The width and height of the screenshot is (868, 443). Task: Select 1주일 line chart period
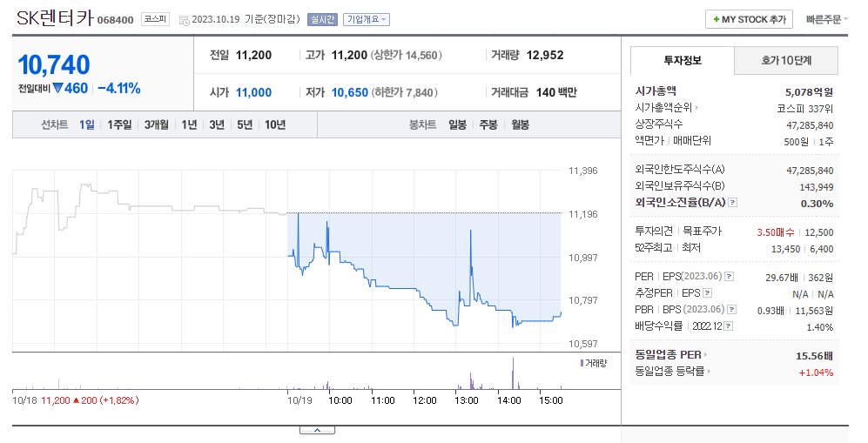(x=119, y=124)
